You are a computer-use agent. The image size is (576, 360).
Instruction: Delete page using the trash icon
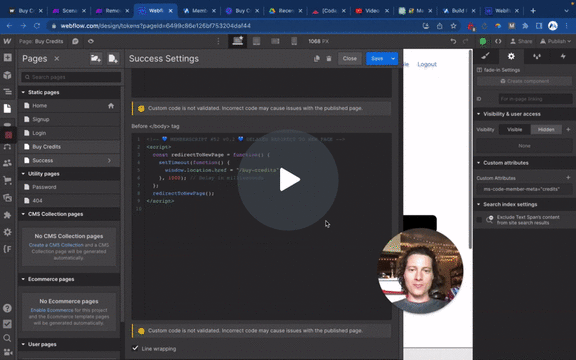coord(329,58)
